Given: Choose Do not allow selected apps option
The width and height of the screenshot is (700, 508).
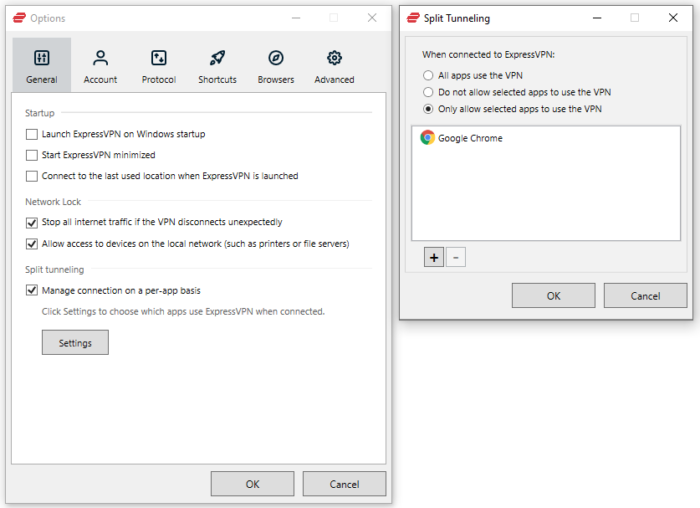Looking at the screenshot, I should (428, 92).
